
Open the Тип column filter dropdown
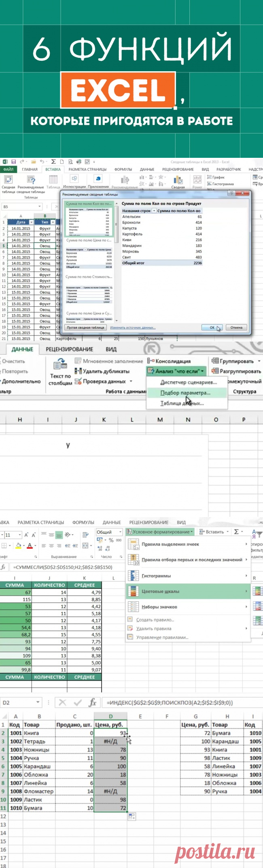53,222
